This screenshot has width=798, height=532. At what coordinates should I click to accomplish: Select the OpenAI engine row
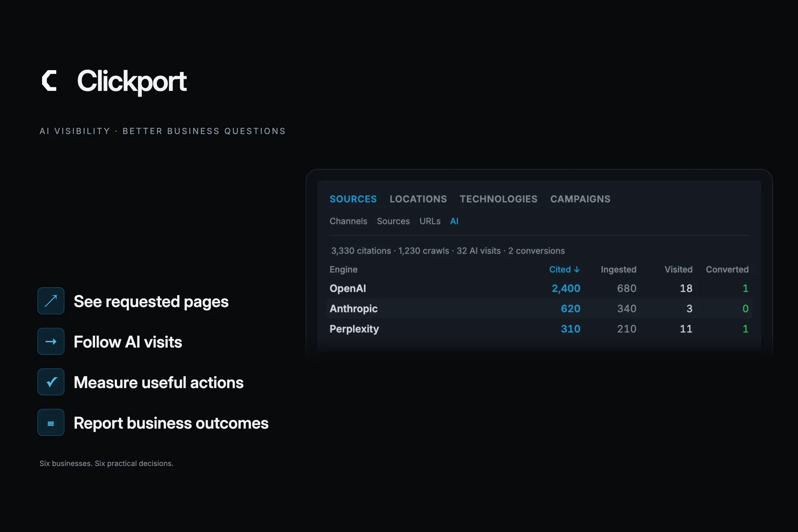click(539, 288)
